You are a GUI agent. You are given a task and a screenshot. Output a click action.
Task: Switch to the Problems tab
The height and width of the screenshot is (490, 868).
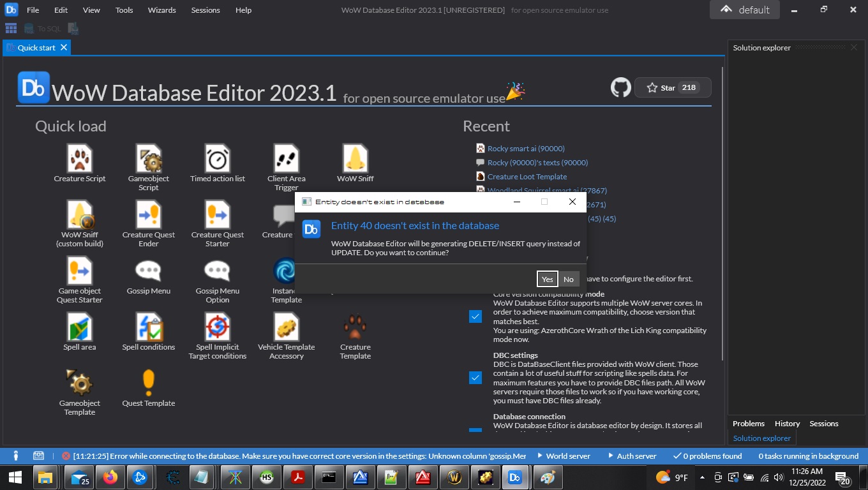[x=749, y=424]
